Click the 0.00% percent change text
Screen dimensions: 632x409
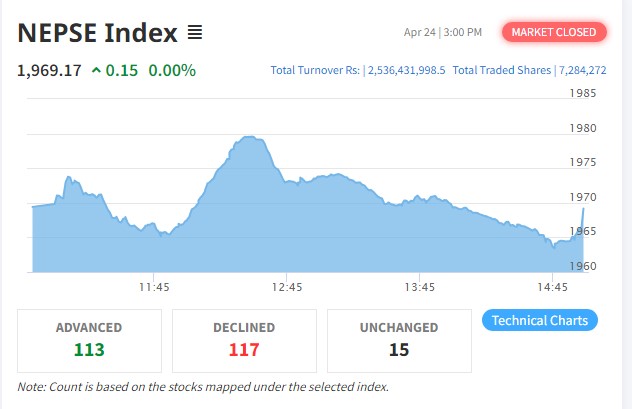coord(172,70)
